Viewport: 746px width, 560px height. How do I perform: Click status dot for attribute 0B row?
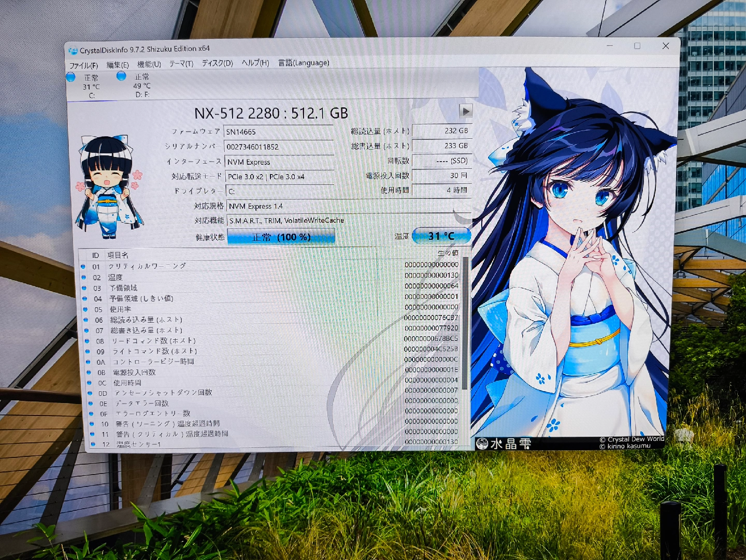[x=88, y=372]
